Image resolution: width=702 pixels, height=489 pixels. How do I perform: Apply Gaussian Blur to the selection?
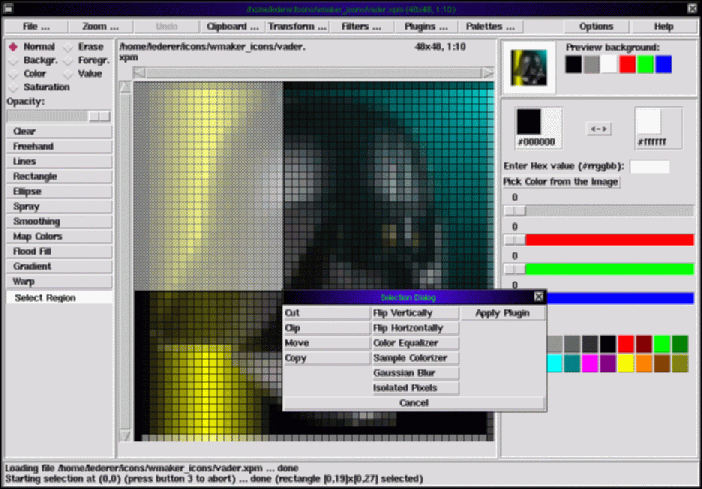pos(416,373)
